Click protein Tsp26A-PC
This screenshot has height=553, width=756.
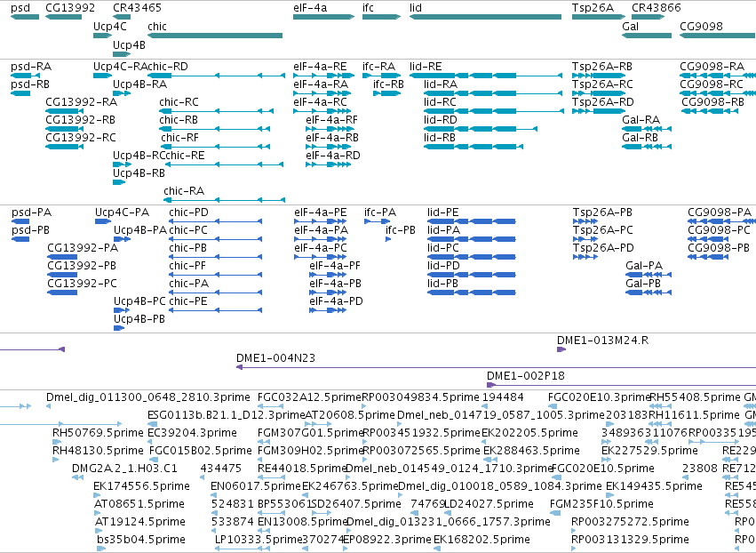pyautogui.click(x=585, y=239)
